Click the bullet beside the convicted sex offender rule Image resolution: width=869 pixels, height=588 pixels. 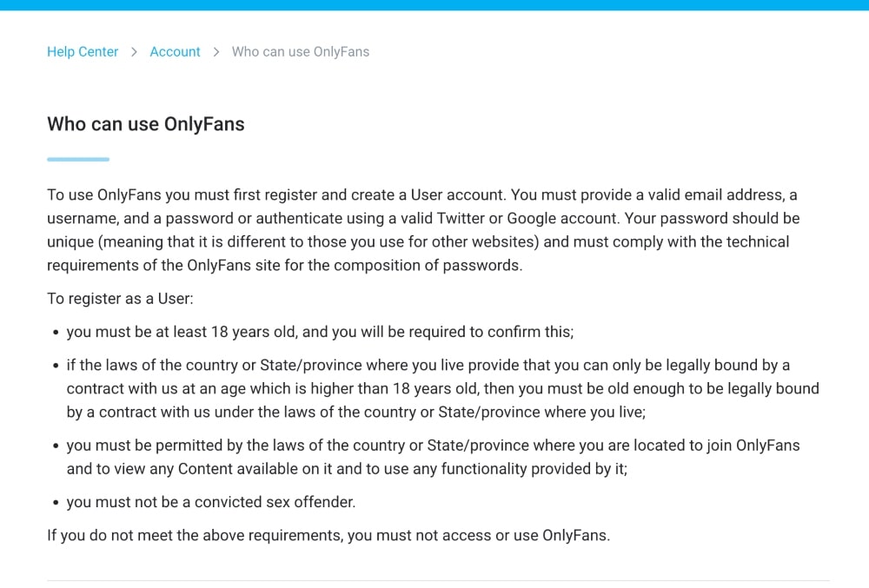tap(56, 502)
